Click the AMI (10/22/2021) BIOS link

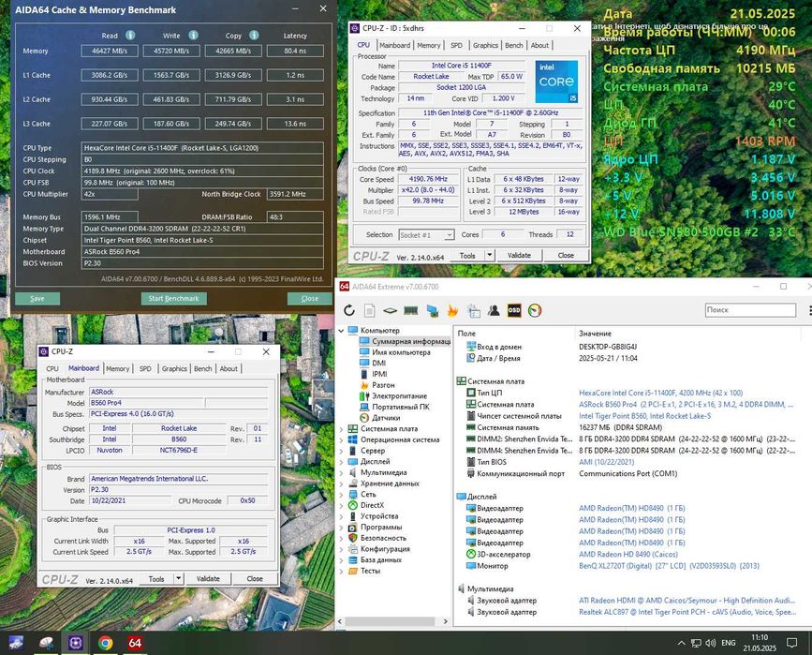click(606, 462)
